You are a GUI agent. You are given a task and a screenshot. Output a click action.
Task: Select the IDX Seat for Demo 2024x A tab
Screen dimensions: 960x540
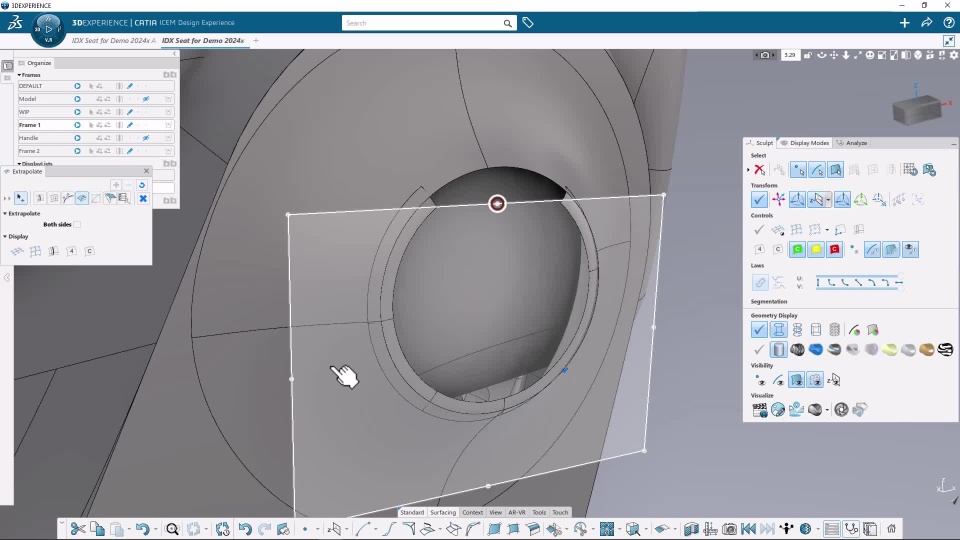pos(113,40)
